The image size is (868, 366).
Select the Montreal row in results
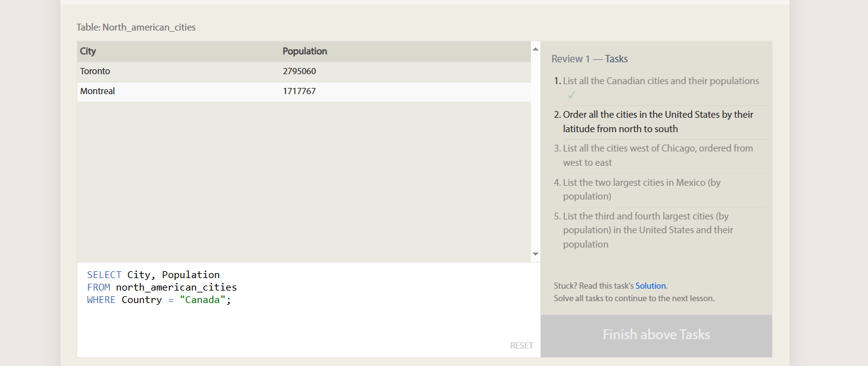click(x=304, y=92)
